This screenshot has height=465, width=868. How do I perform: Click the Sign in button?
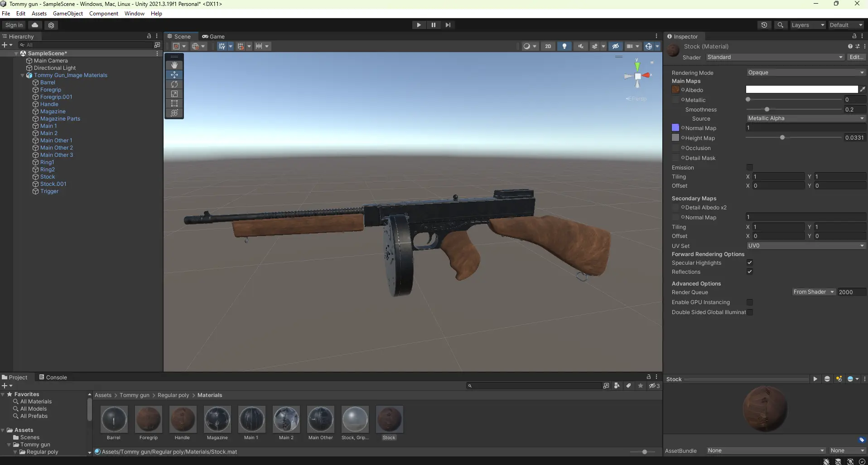14,25
